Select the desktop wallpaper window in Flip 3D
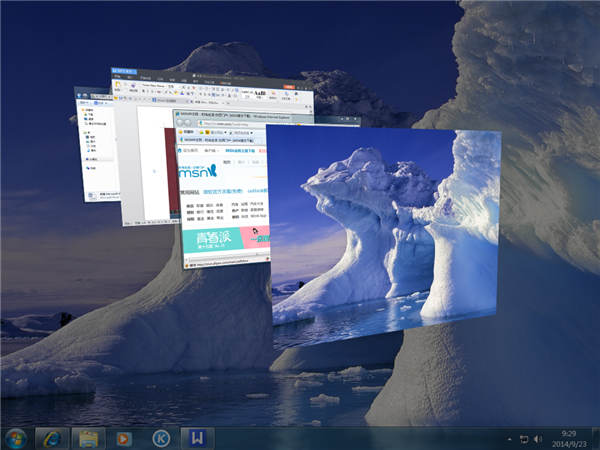Image resolution: width=600 pixels, height=450 pixels. click(385, 225)
